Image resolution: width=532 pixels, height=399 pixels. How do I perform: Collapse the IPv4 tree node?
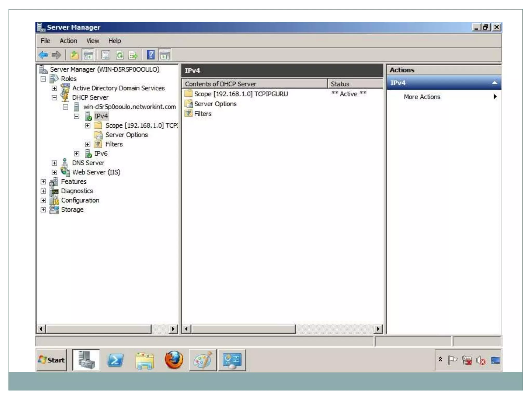[x=77, y=116]
